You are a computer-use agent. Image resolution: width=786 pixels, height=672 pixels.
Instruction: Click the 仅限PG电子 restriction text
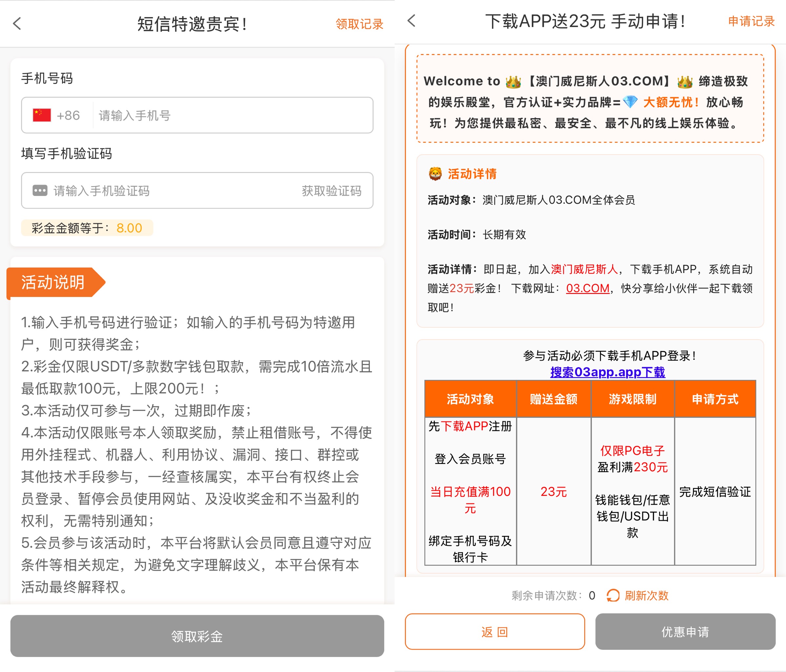point(632,451)
